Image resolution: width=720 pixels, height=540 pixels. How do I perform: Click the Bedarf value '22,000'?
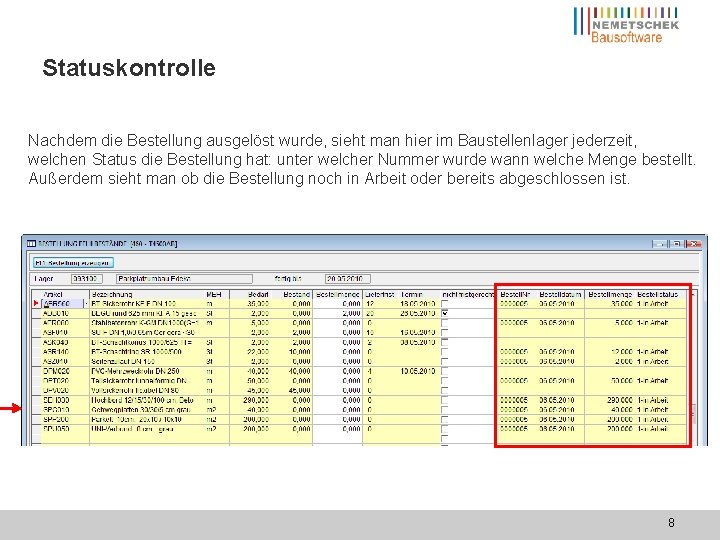tap(258, 352)
